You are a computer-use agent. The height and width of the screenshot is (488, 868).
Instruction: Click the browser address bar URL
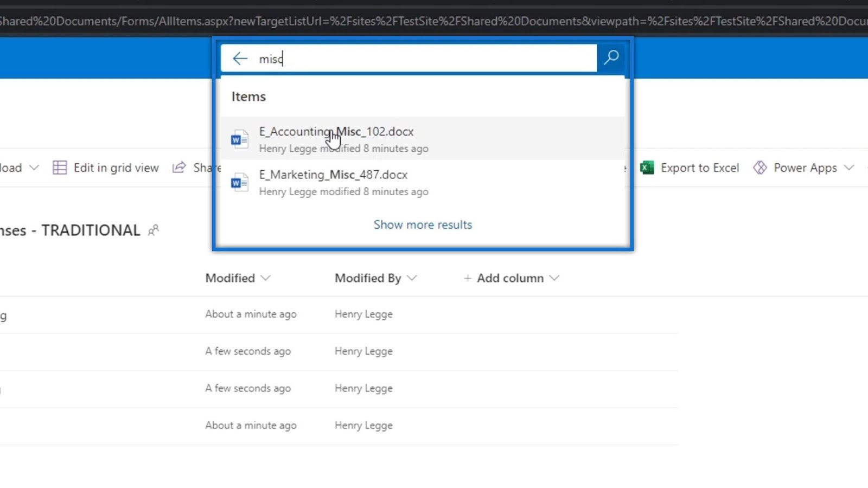(x=434, y=21)
